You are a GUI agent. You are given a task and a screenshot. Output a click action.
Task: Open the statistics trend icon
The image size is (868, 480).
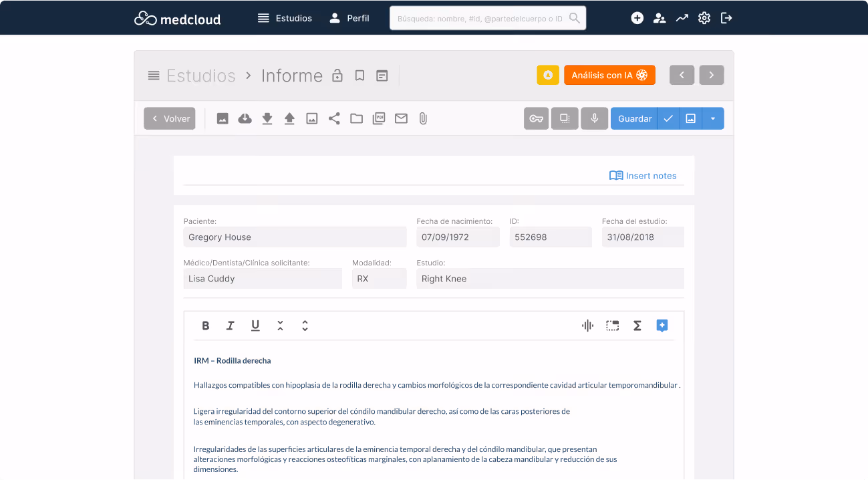click(x=682, y=18)
